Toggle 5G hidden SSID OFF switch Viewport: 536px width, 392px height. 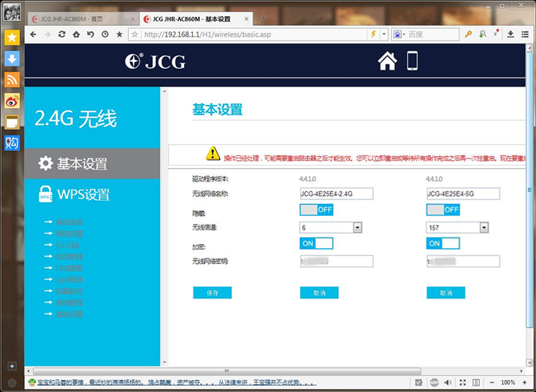442,210
